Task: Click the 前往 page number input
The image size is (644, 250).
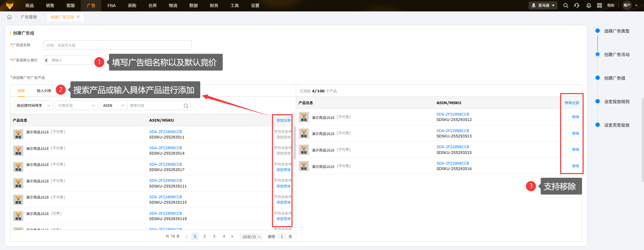Action: (x=282, y=237)
